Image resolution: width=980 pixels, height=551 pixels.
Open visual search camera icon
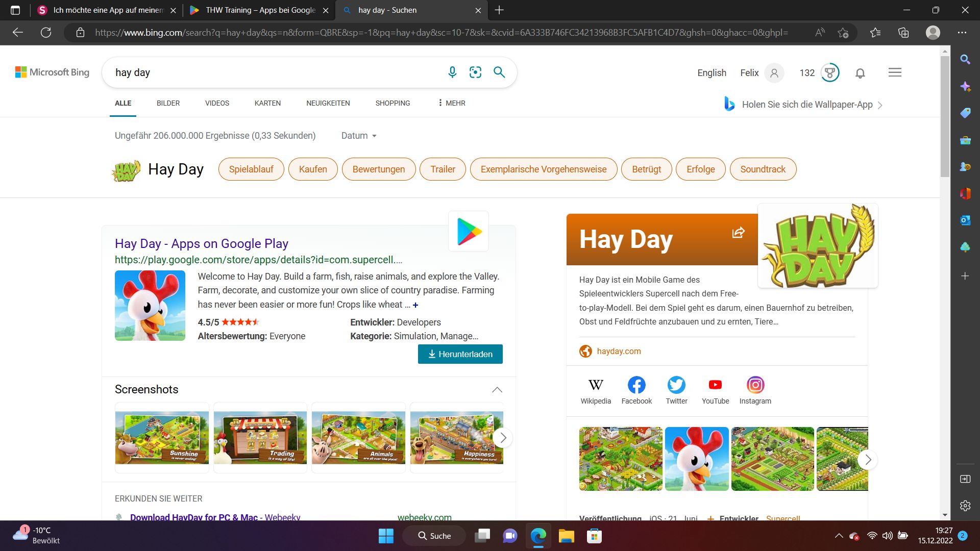click(475, 72)
